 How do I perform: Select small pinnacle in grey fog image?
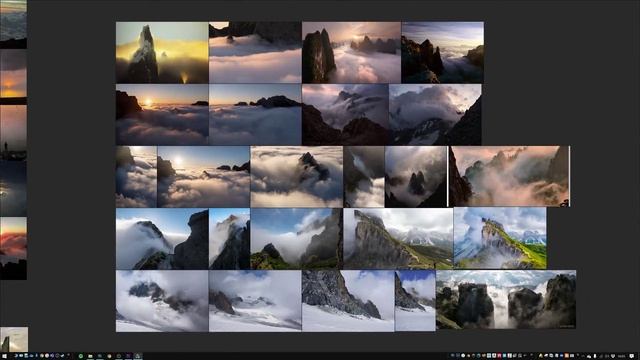(x=416, y=177)
